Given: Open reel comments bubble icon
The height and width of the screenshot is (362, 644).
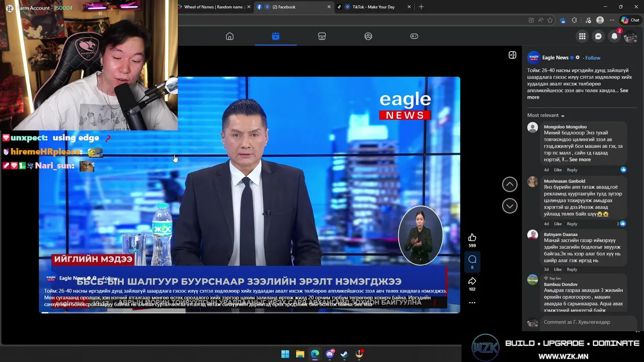Looking at the screenshot, I should 472,259.
